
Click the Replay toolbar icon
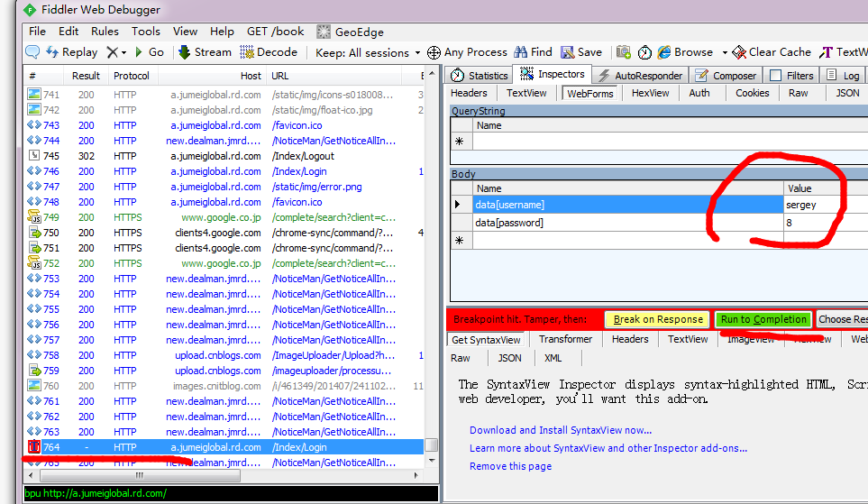click(x=52, y=52)
